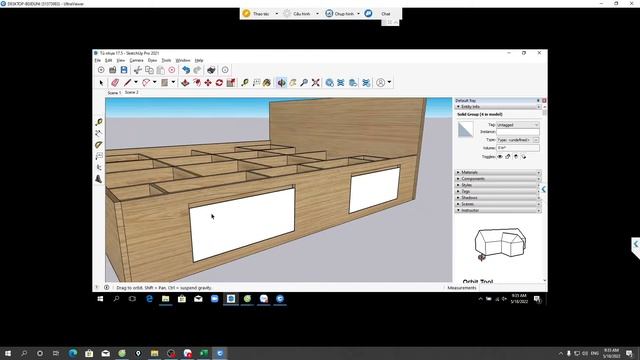Open the View menu
Image resolution: width=640 pixels, height=360 pixels.
121,60
